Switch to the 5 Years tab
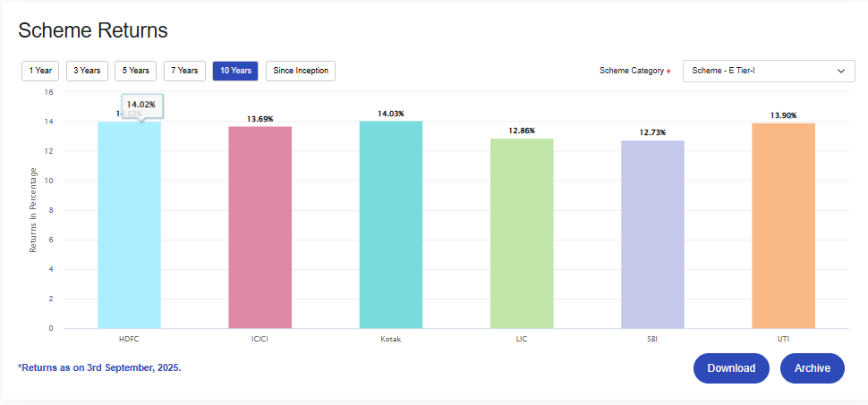The width and height of the screenshot is (868, 405). (x=136, y=71)
